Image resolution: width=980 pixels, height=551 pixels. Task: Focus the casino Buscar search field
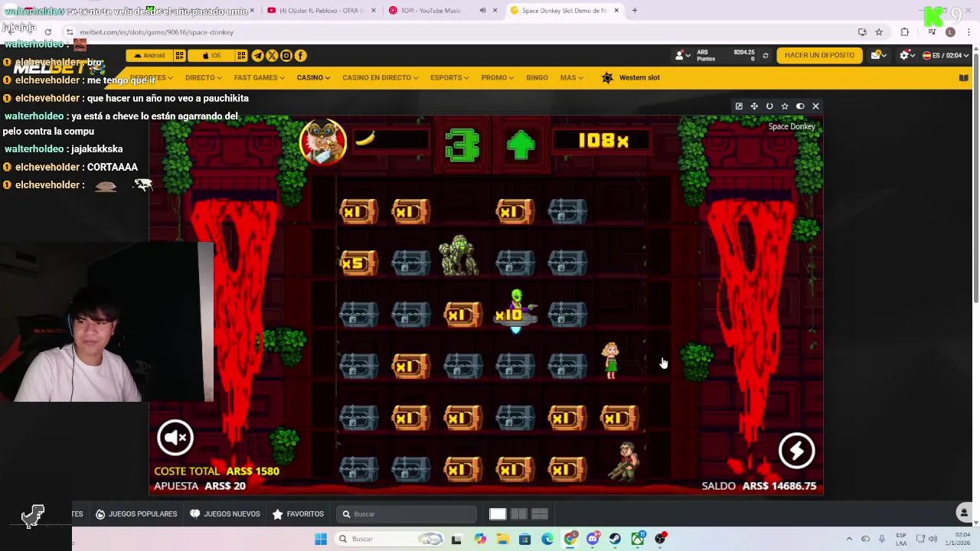[x=406, y=514]
